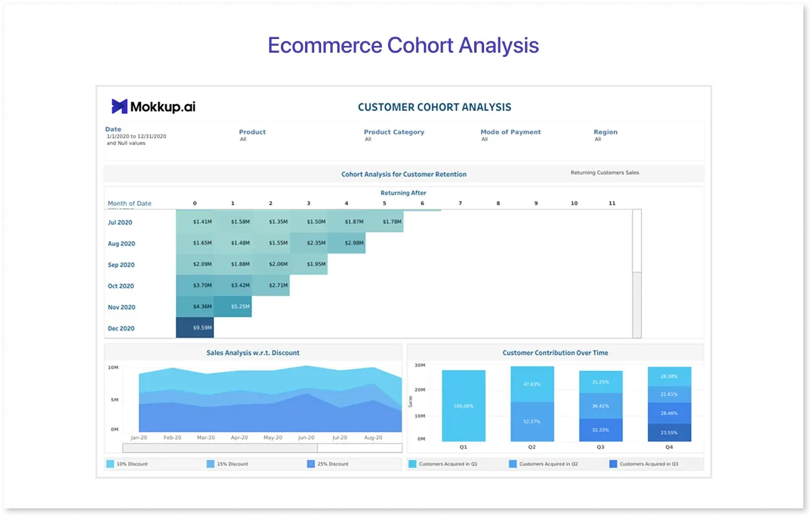This screenshot has height=517, width=812.
Task: Click the Returning After header
Action: coord(404,193)
